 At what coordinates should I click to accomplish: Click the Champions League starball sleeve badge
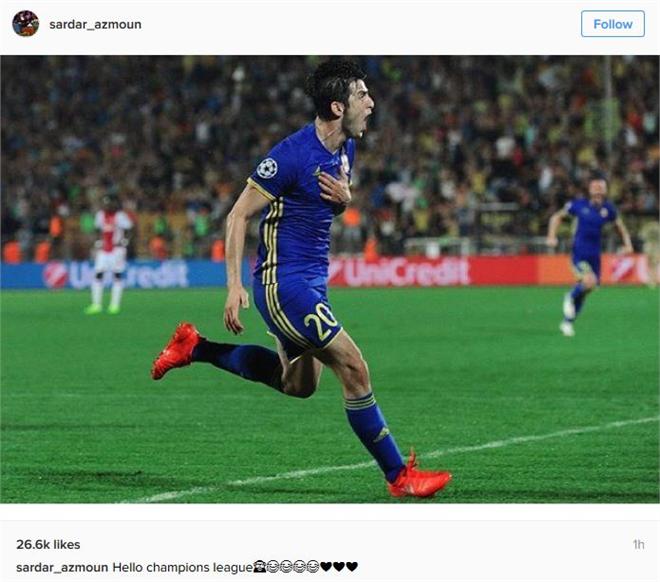[267, 167]
